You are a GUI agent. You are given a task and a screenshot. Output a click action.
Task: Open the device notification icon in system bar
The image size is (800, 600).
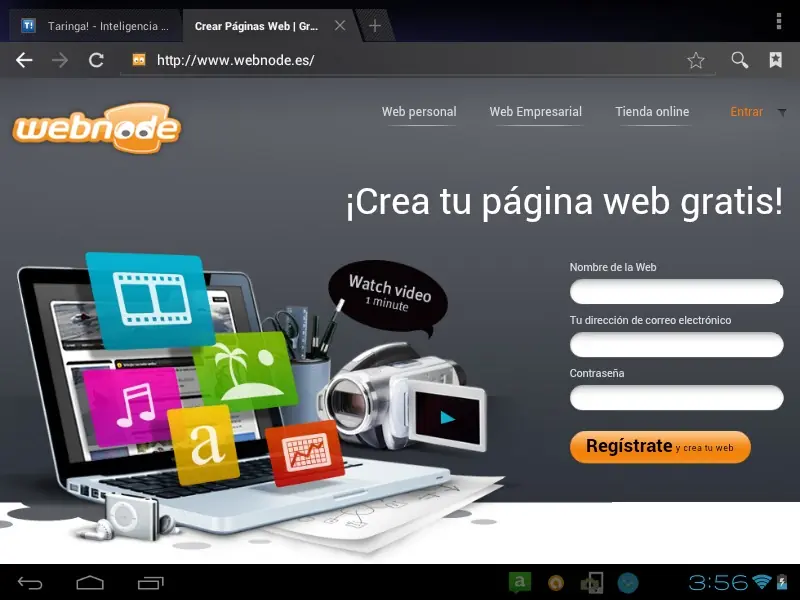[592, 582]
